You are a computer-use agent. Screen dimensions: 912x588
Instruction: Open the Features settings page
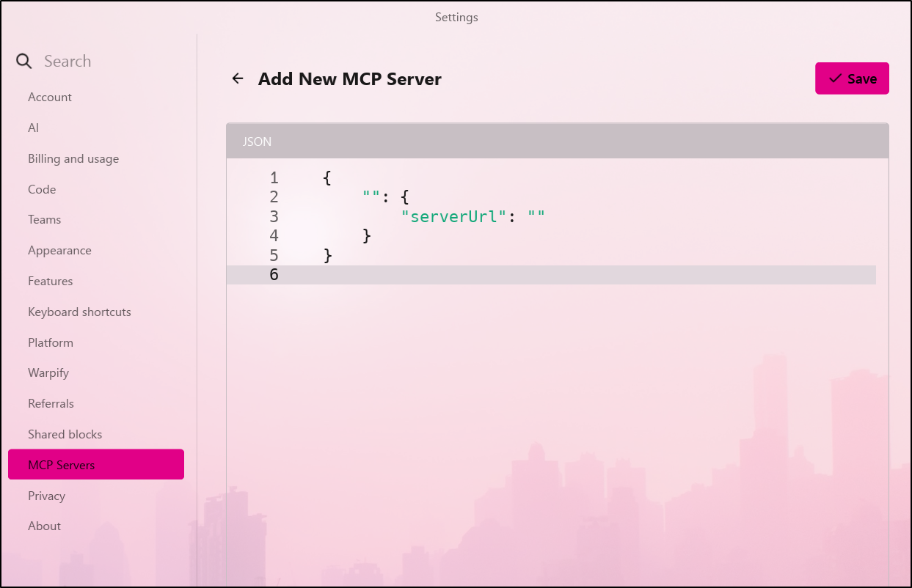tap(51, 282)
